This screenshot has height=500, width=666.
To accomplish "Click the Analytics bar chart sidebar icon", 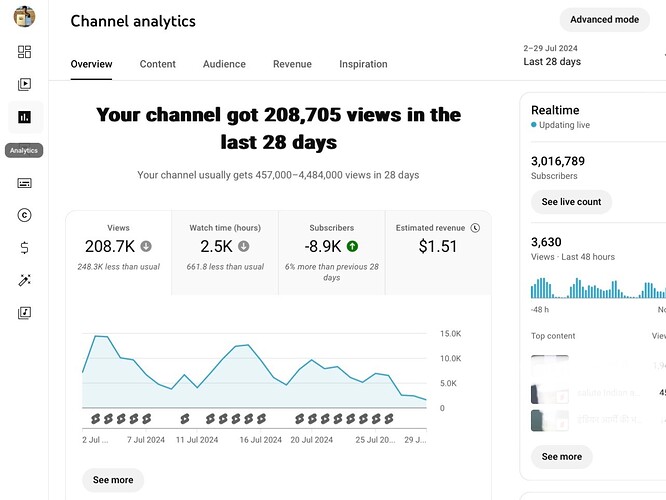I will [x=24, y=118].
